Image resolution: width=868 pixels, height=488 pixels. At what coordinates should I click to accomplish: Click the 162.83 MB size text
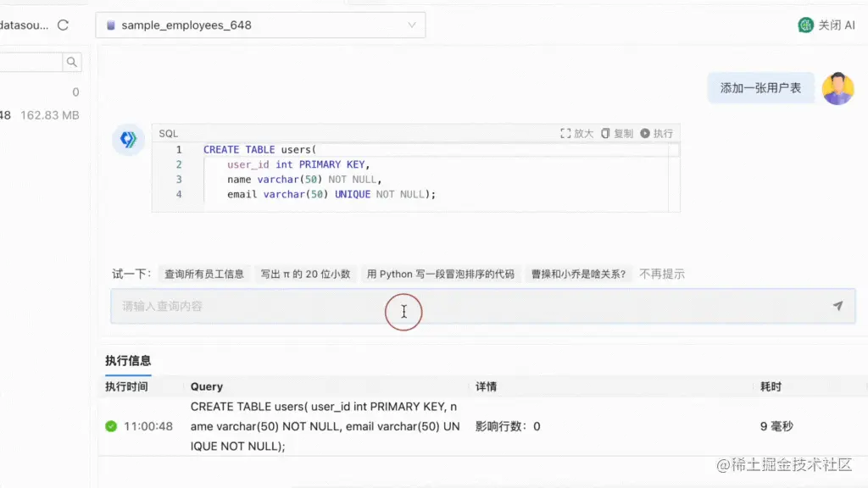[x=50, y=115]
